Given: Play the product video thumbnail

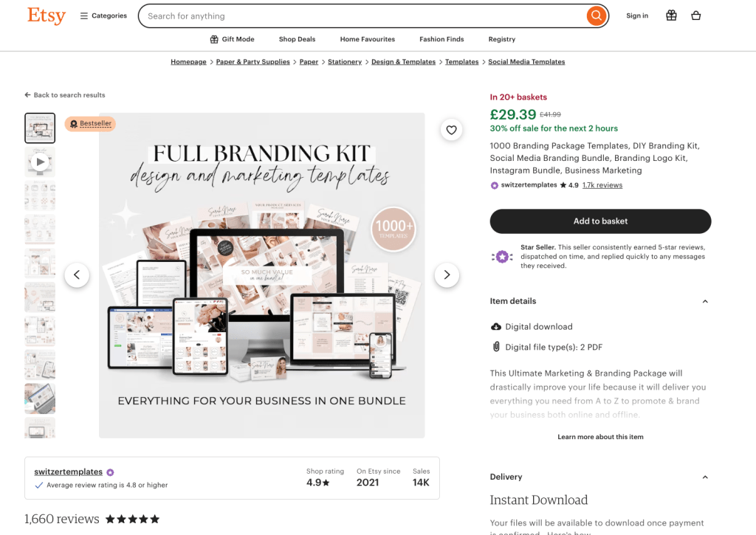Looking at the screenshot, I should (40, 162).
